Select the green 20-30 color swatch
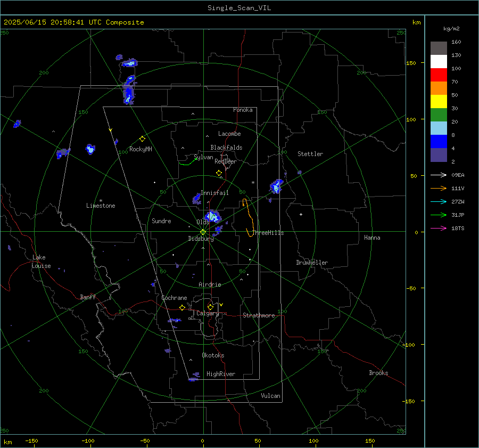The height and width of the screenshot is (448, 479). tap(439, 115)
